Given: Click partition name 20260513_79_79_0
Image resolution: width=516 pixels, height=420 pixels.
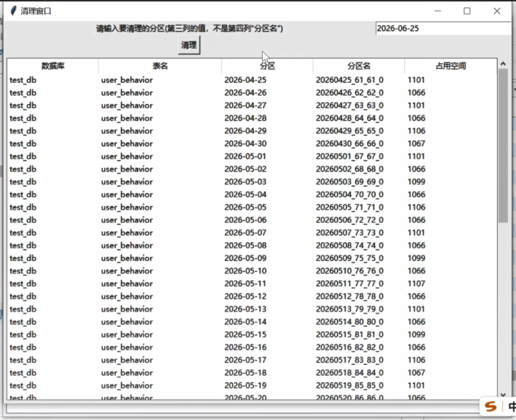Looking at the screenshot, I should (x=350, y=309).
